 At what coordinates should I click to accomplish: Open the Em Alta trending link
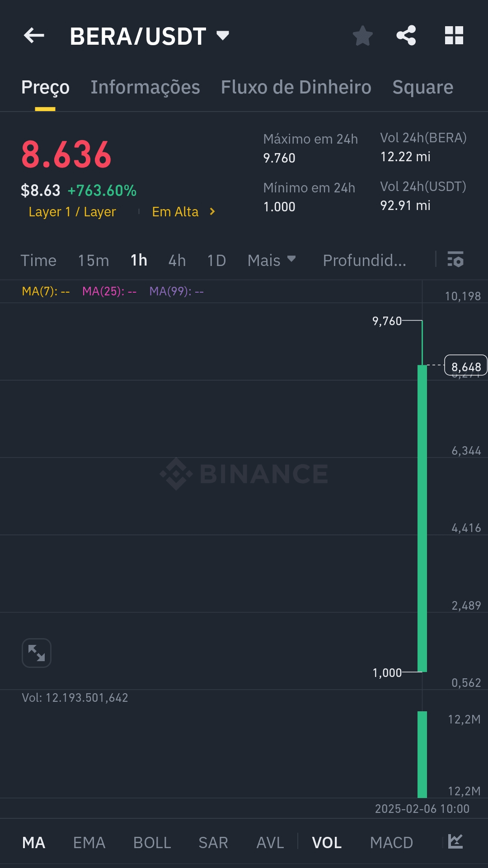click(x=175, y=212)
